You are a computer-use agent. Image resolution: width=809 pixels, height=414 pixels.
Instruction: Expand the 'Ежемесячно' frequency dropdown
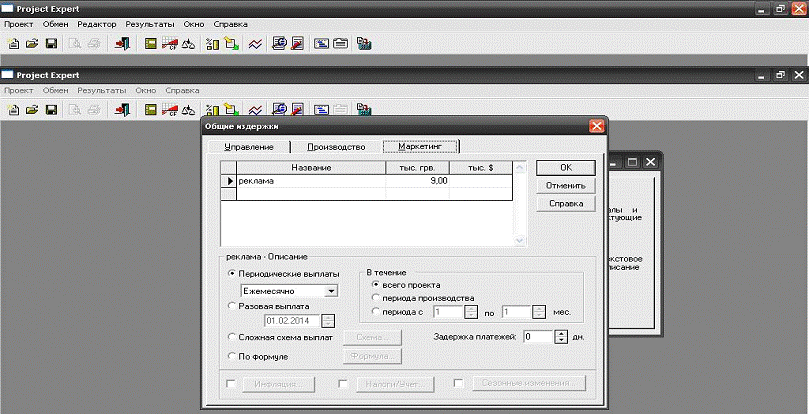click(332, 291)
